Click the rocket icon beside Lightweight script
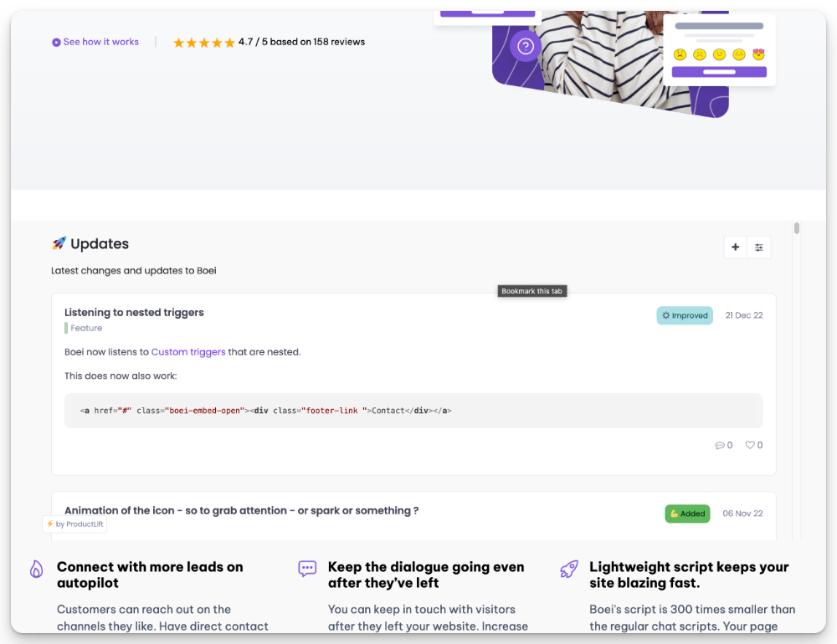The height and width of the screenshot is (644, 837). [568, 570]
